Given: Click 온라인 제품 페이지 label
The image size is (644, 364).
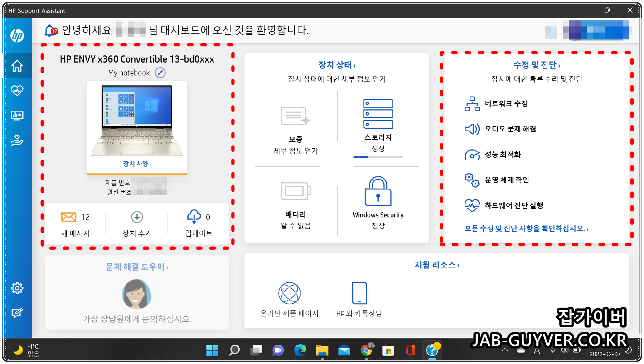Looking at the screenshot, I should pos(289,314).
